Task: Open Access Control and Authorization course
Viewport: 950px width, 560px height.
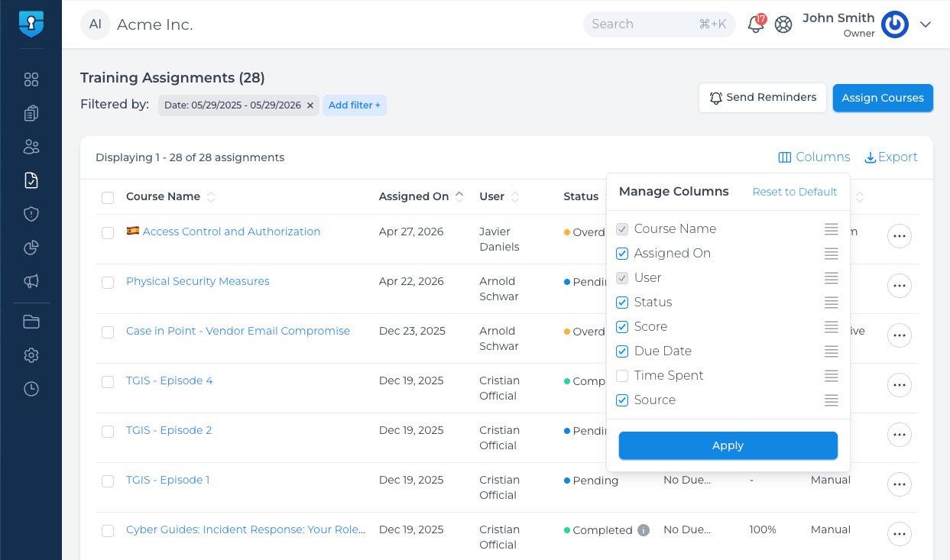Action: (x=232, y=231)
